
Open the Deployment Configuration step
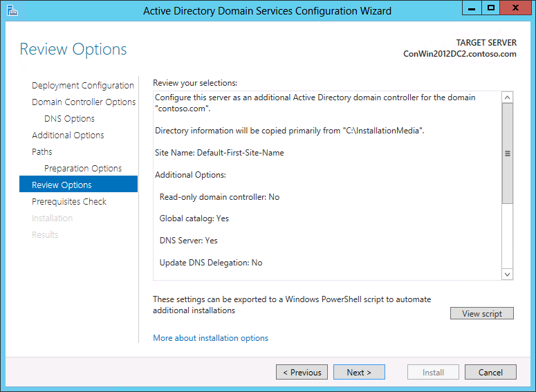coord(83,86)
